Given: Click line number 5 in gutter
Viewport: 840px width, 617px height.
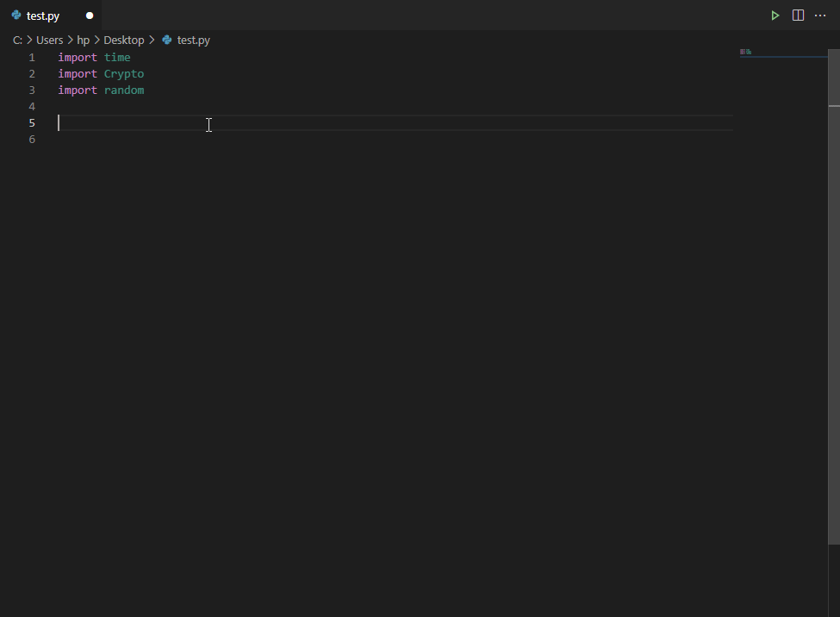Looking at the screenshot, I should click(32, 123).
